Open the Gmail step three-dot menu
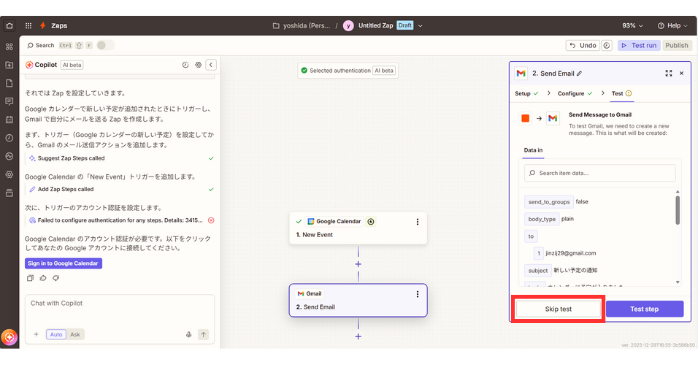The width and height of the screenshot is (698, 365). [x=418, y=294]
